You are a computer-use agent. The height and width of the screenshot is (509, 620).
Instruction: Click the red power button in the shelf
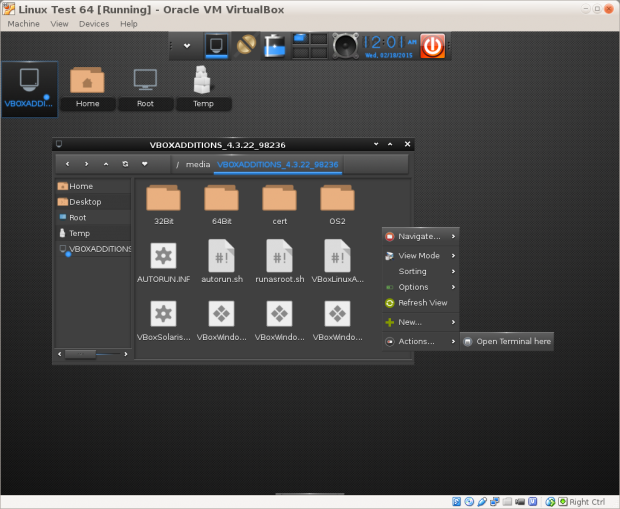(x=432, y=45)
